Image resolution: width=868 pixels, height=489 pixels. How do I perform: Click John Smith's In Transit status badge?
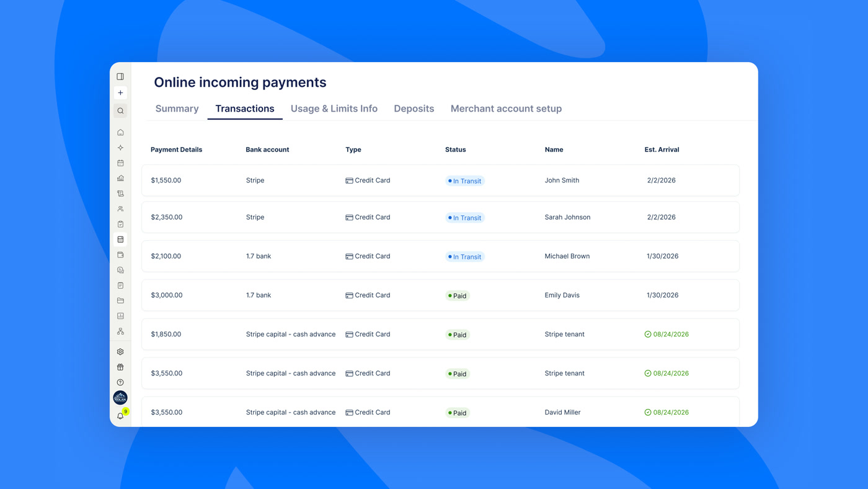click(465, 181)
